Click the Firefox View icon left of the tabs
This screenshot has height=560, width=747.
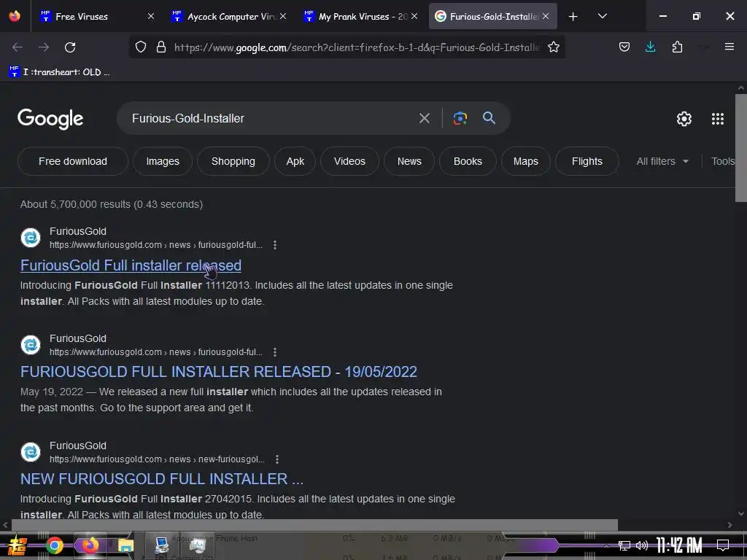pyautogui.click(x=15, y=16)
